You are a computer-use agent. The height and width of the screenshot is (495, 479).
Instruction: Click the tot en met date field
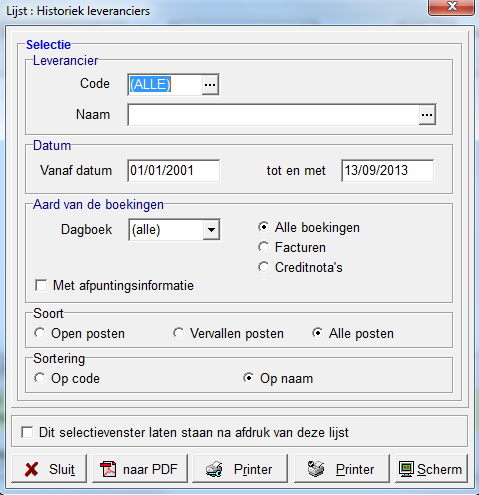tap(388, 171)
